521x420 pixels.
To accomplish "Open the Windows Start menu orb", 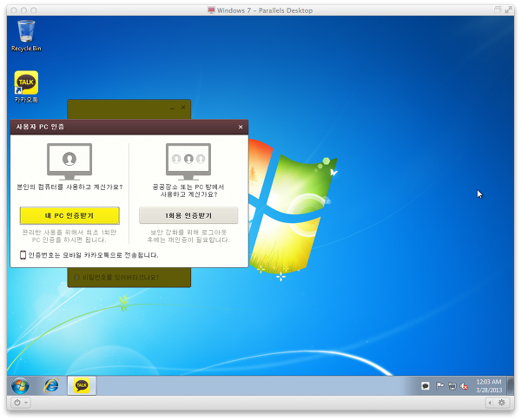I will [20, 386].
